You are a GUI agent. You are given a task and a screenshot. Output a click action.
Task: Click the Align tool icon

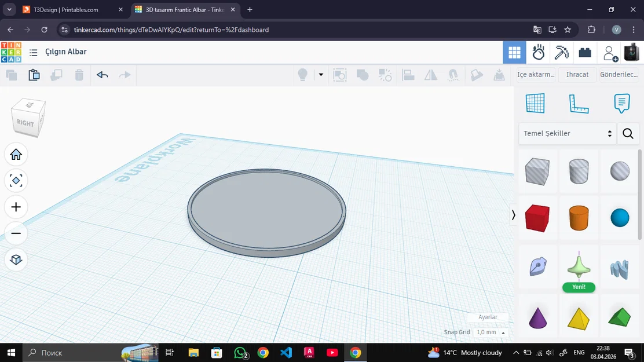tap(408, 75)
